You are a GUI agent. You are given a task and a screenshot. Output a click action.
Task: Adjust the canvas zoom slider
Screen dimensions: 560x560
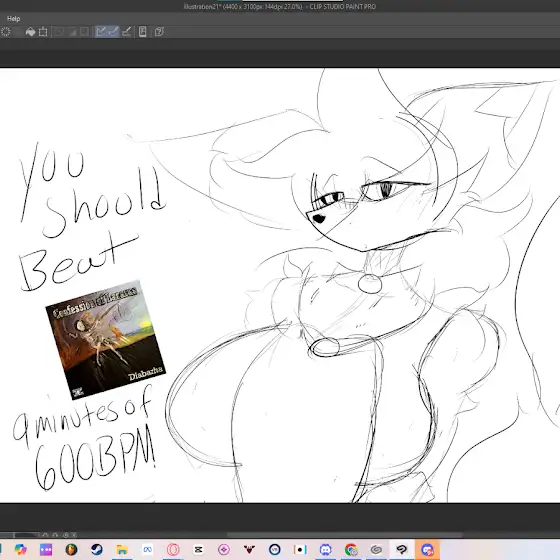20,535
